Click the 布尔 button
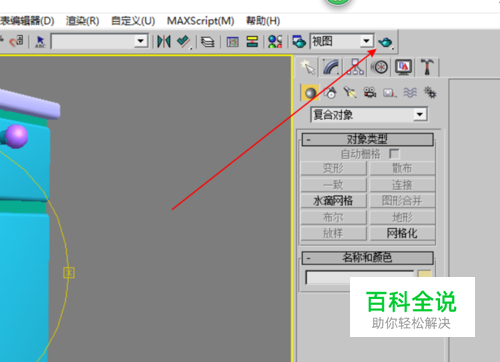500x362 pixels. [333, 217]
